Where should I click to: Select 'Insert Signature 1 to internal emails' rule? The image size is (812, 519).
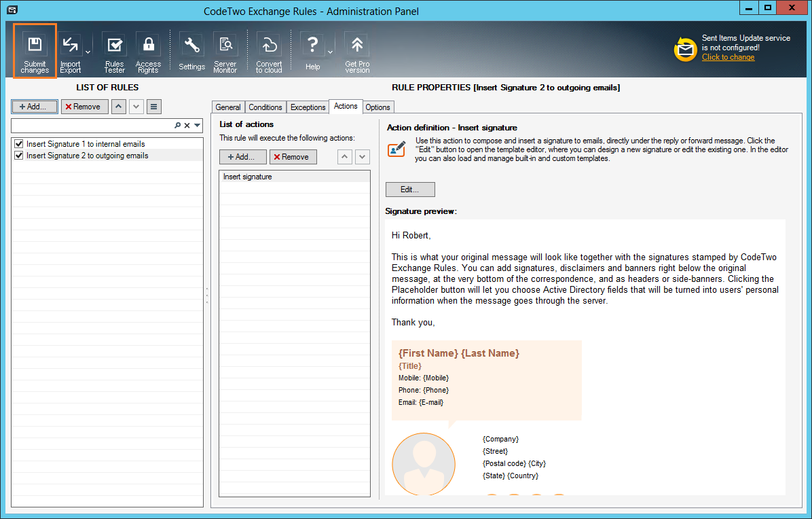click(x=86, y=144)
